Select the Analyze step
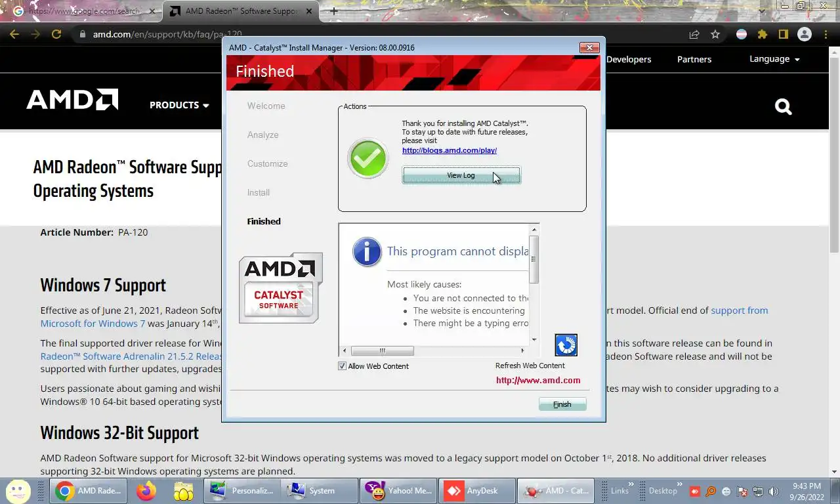 point(262,135)
